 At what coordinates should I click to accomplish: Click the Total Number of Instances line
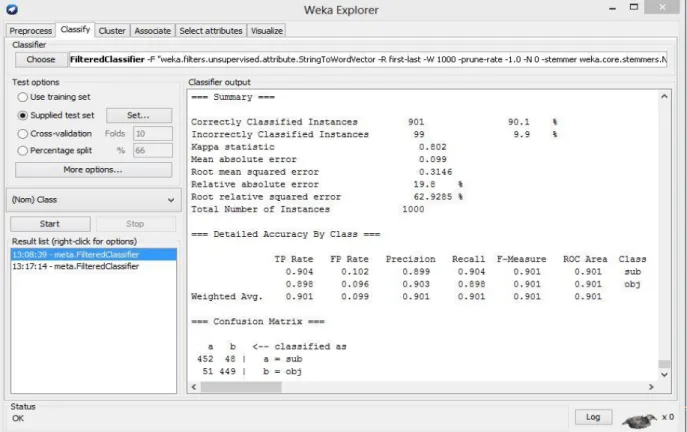tap(308, 209)
